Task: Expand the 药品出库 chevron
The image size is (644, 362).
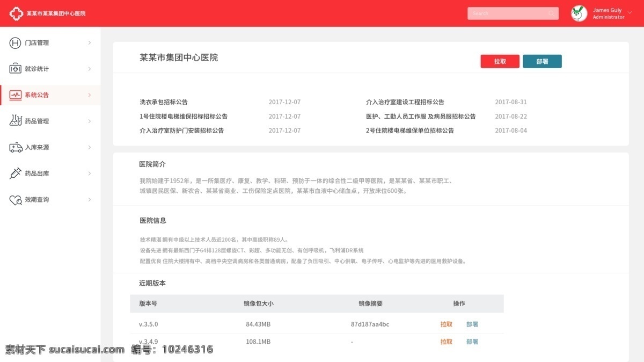Action: click(90, 173)
